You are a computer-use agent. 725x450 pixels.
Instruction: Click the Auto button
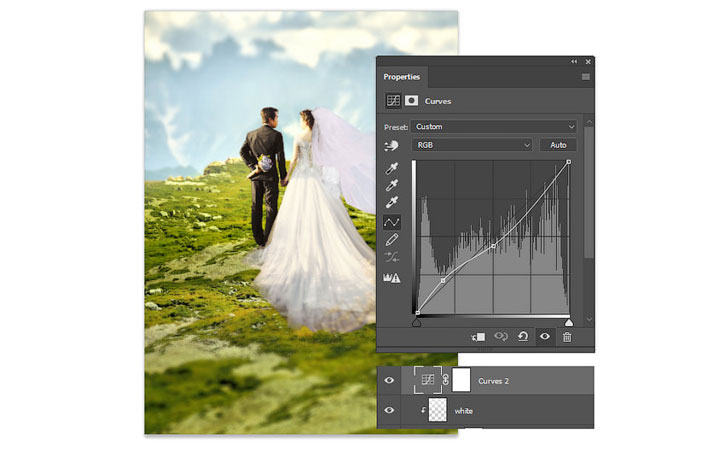click(x=558, y=145)
